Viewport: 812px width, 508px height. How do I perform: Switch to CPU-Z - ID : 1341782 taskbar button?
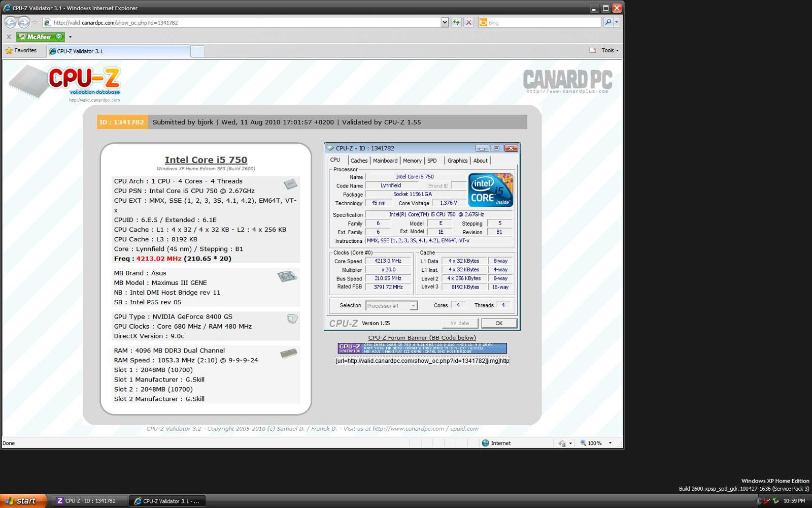[89, 501]
